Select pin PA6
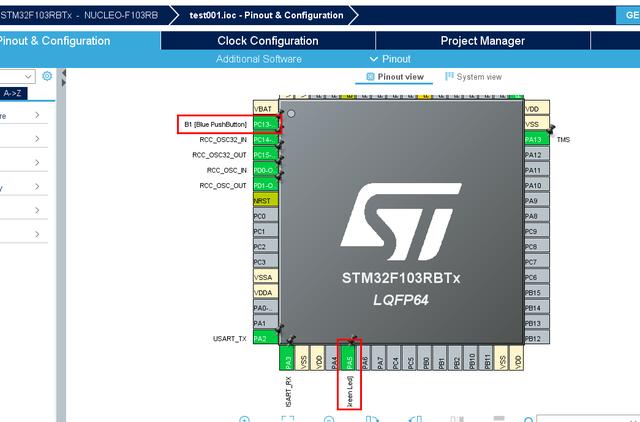640x422 pixels. [364, 358]
